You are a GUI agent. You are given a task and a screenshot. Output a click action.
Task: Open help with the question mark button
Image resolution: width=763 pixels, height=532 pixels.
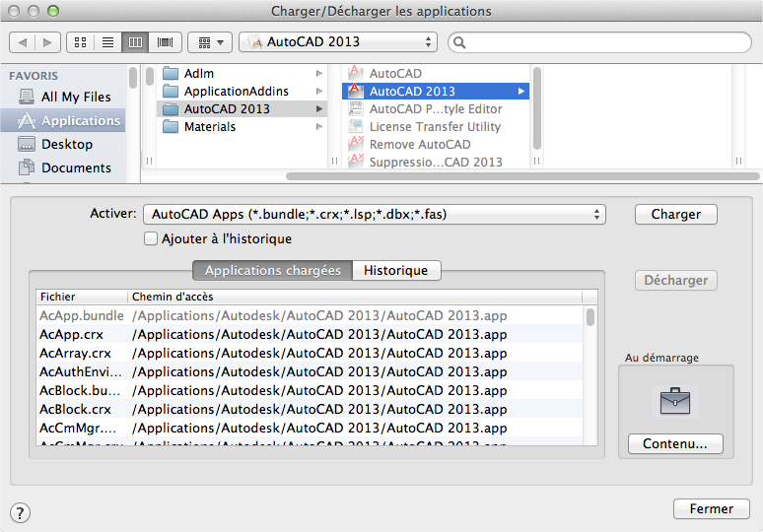click(x=20, y=513)
